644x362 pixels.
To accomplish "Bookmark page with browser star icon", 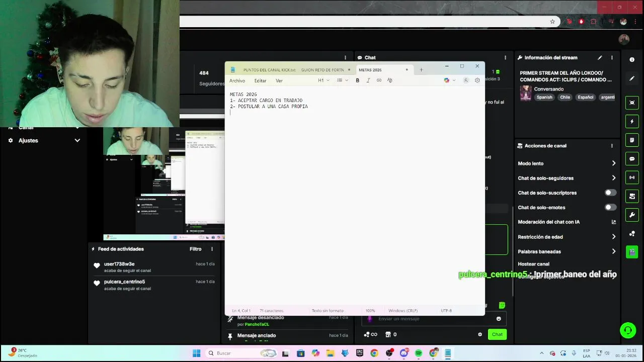I will click(x=552, y=22).
